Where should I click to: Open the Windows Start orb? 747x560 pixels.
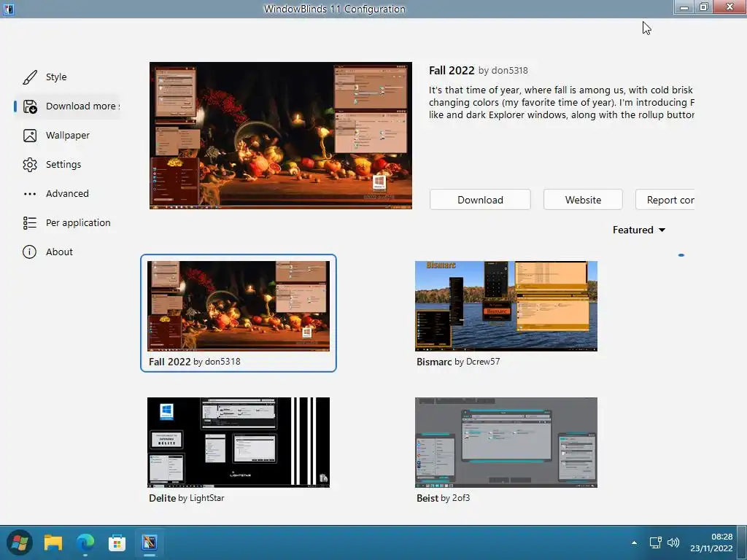(20, 542)
